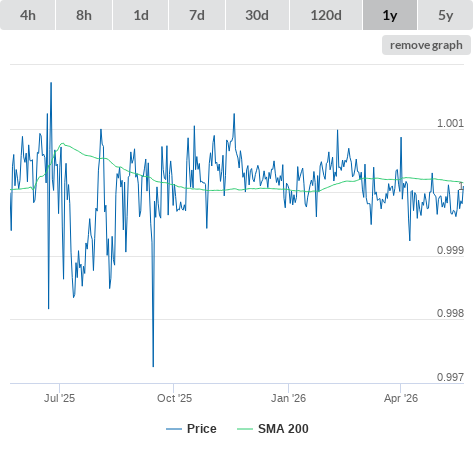Click the Apr '26 axis label

[x=401, y=398]
